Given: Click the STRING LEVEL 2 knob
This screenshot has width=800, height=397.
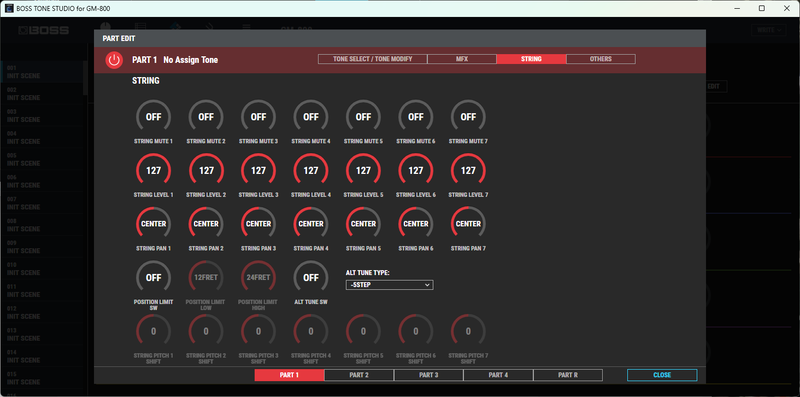Looking at the screenshot, I should click(x=206, y=170).
